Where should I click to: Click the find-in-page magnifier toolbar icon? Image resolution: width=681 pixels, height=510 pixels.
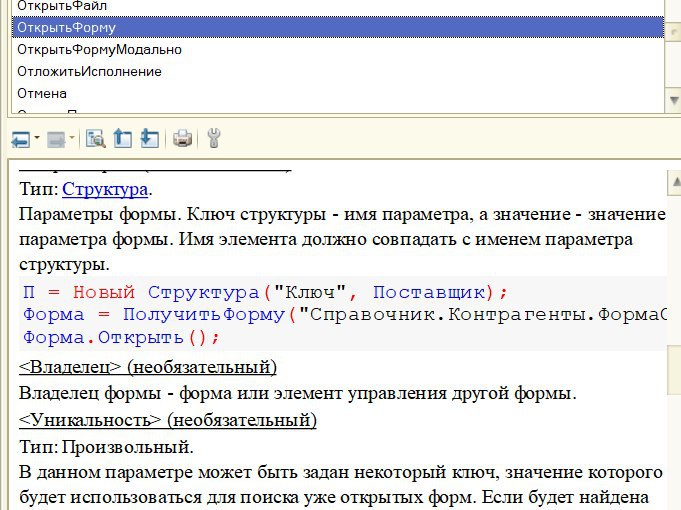pyautogui.click(x=96, y=139)
